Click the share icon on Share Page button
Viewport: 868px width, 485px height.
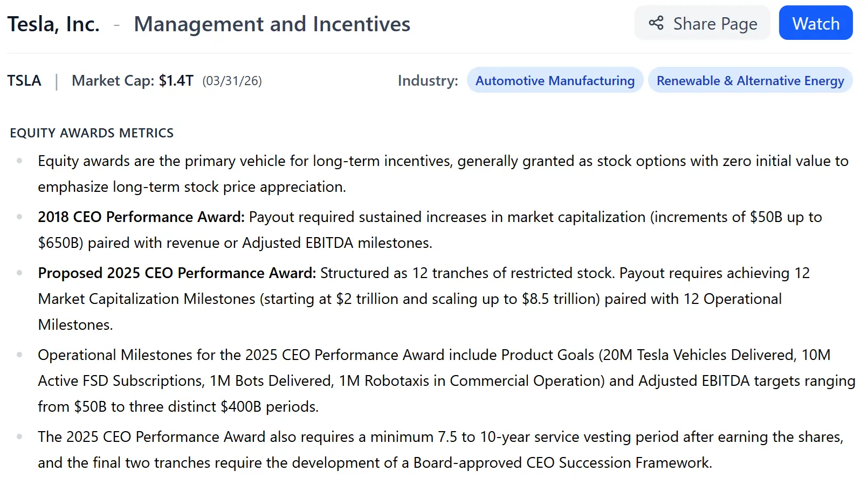pyautogui.click(x=655, y=23)
